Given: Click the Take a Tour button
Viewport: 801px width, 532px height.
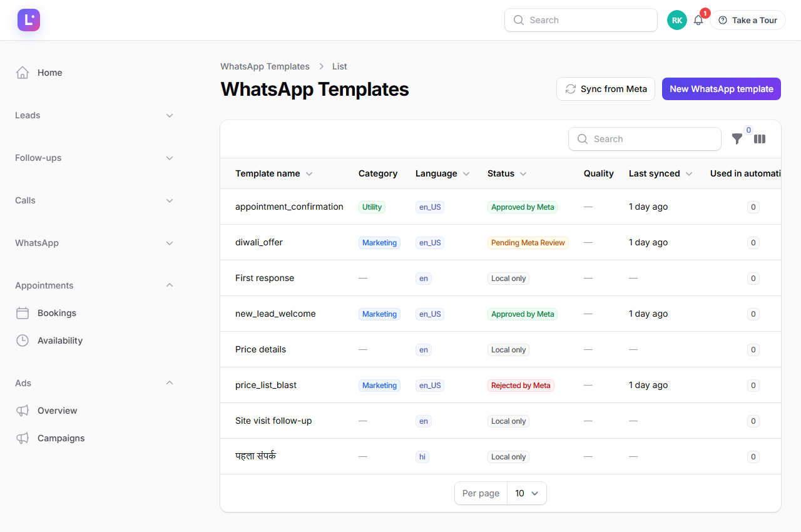Looking at the screenshot, I should (x=748, y=20).
